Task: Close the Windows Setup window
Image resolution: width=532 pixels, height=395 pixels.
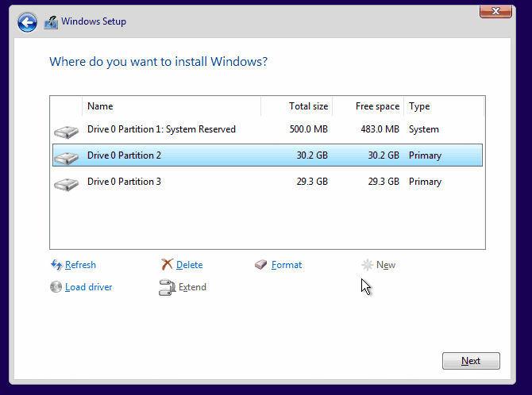Action: [495, 11]
